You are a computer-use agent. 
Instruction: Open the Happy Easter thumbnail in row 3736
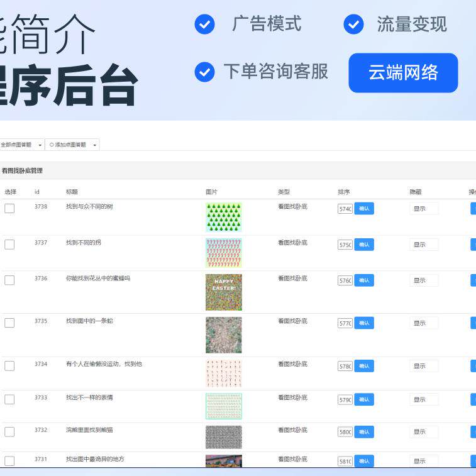tap(224, 292)
